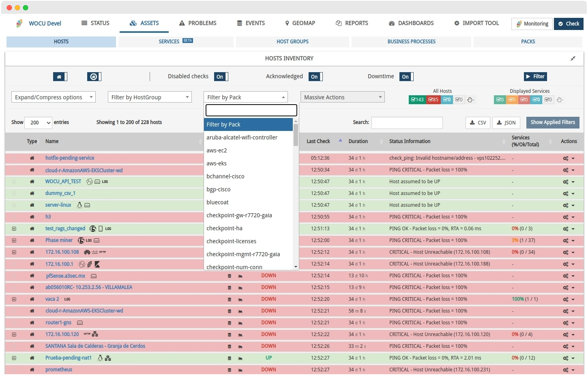Toggle Displayed Services green 0 checkbox
This screenshot has width=588, height=375.
click(x=500, y=100)
